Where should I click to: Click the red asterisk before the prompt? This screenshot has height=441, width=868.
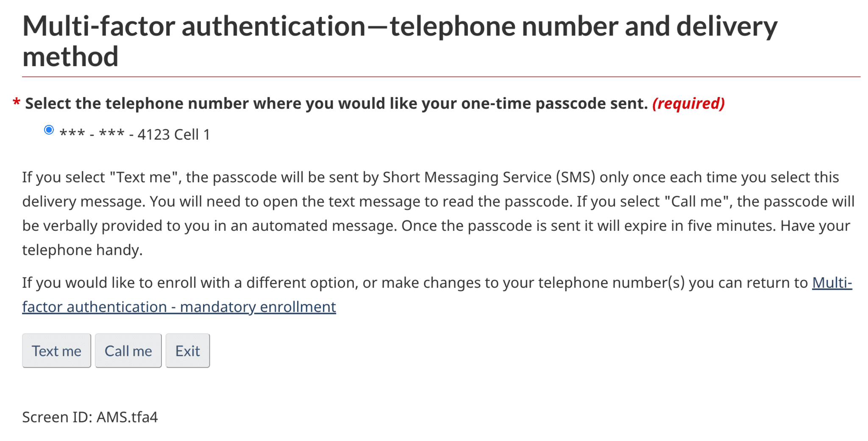coord(17,103)
